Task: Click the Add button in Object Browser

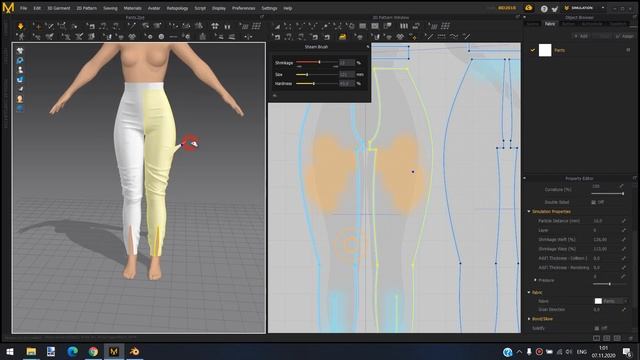Action: [x=581, y=36]
